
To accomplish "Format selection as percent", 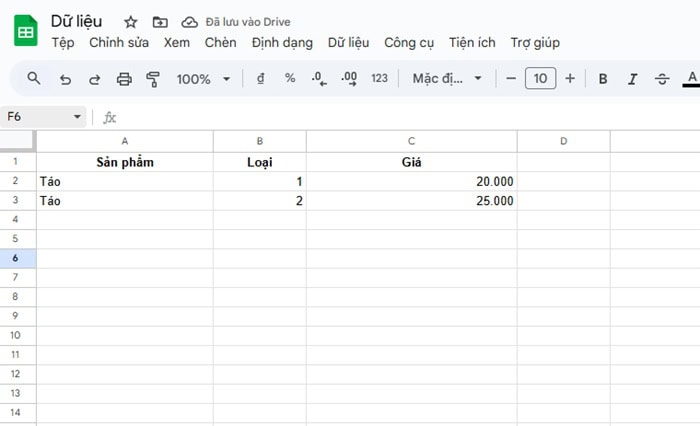I will coord(290,78).
